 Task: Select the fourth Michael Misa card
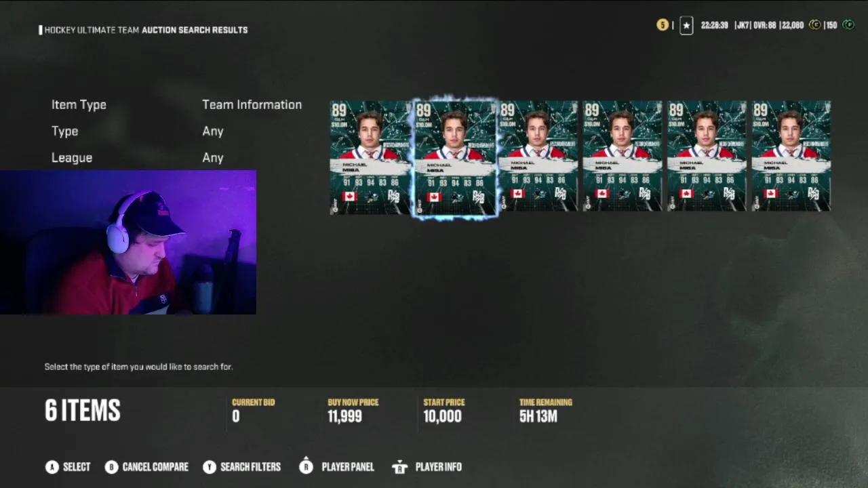623,156
